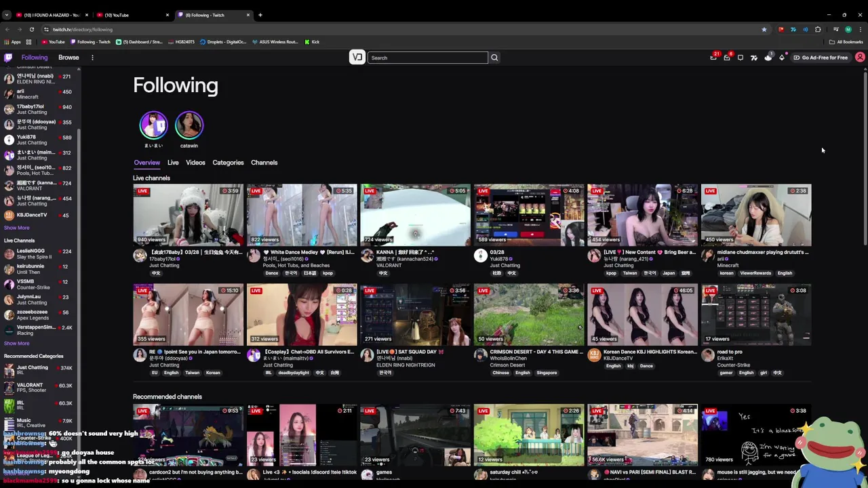868x488 pixels.
Task: Click the ViewerRewards tag under arii stream
Action: (755, 273)
